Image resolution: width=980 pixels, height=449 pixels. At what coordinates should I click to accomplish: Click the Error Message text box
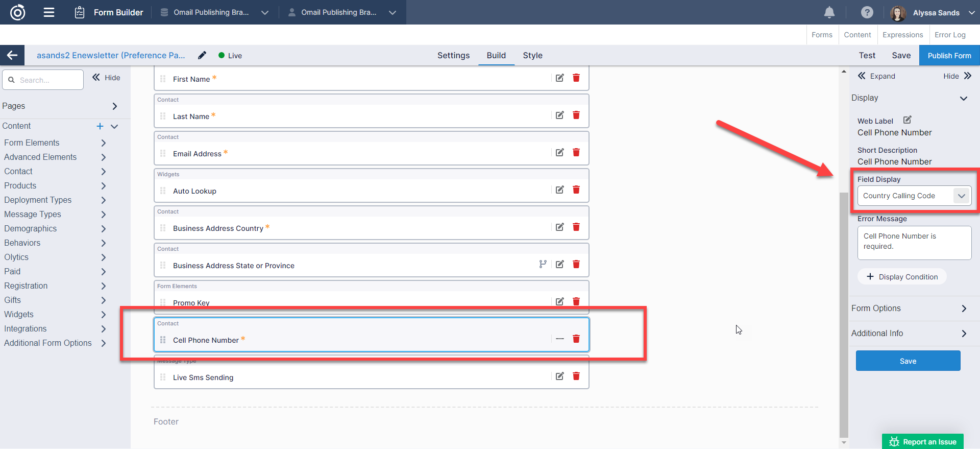(914, 243)
